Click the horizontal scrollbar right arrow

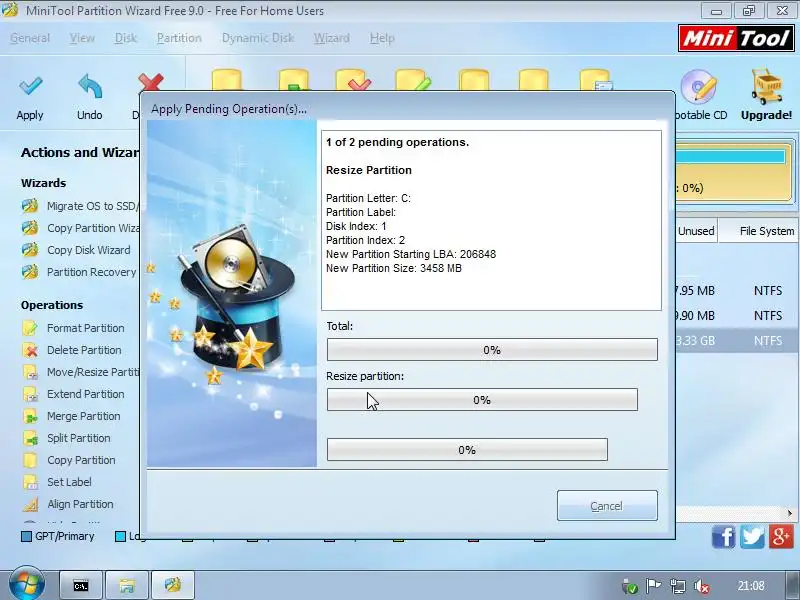point(790,513)
